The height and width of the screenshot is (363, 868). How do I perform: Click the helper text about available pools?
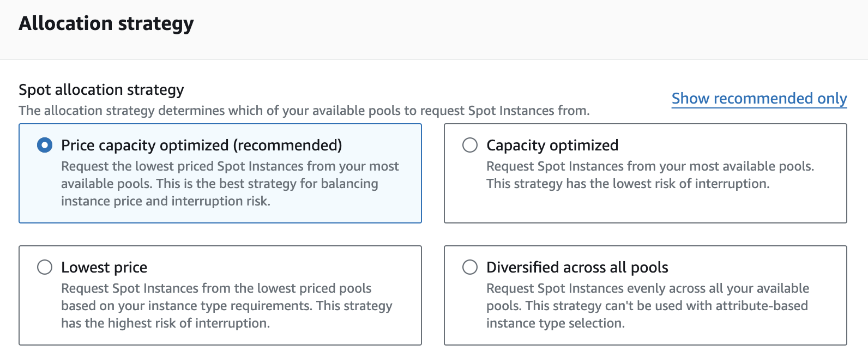pyautogui.click(x=304, y=111)
